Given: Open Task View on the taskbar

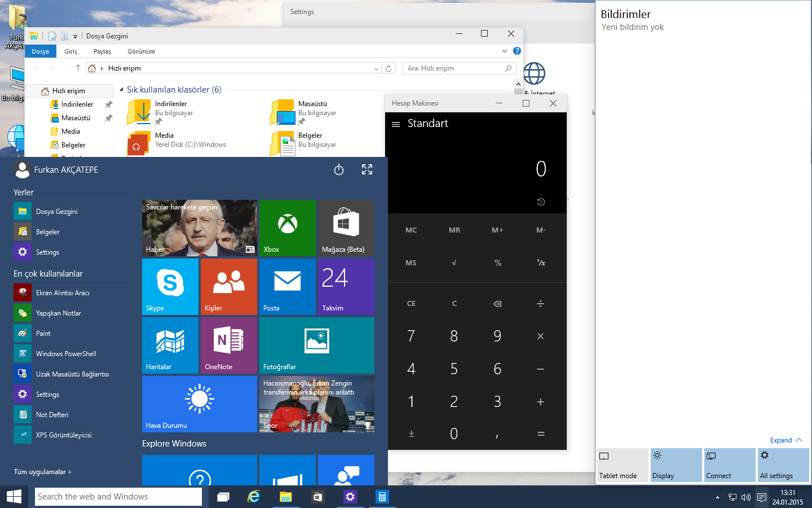Looking at the screenshot, I should pyautogui.click(x=223, y=497).
